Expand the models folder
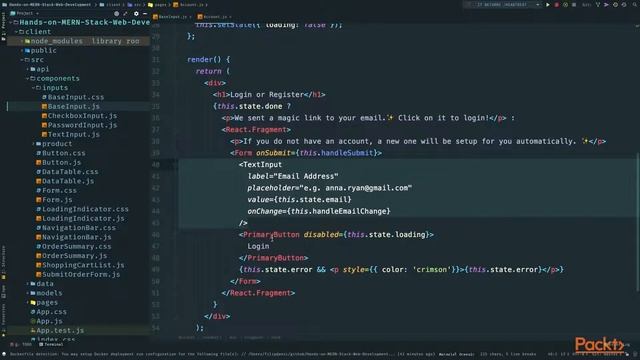 click(28, 293)
